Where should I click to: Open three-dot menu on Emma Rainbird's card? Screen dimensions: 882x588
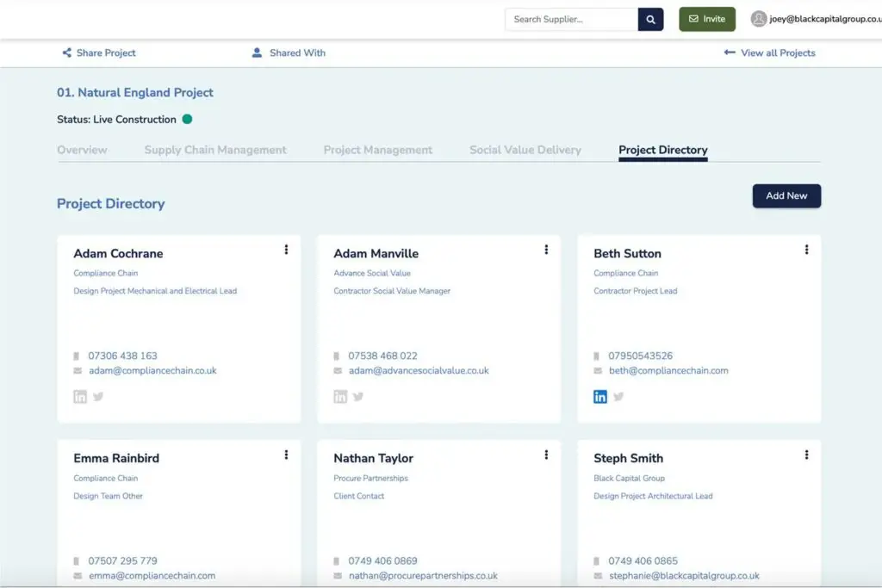[286, 455]
